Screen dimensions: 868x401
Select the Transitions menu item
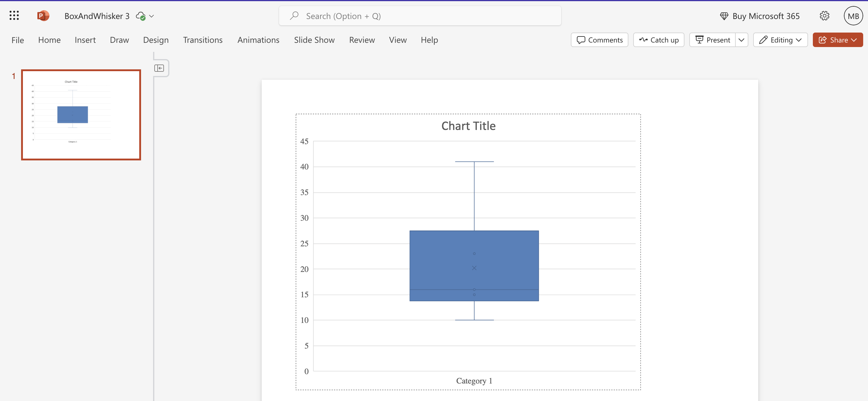(203, 39)
